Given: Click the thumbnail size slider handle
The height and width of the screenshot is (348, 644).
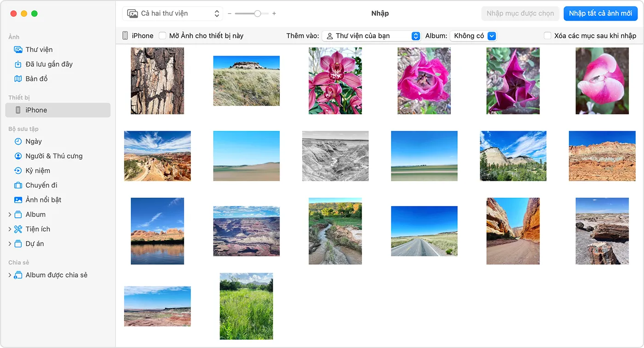Looking at the screenshot, I should click(258, 13).
